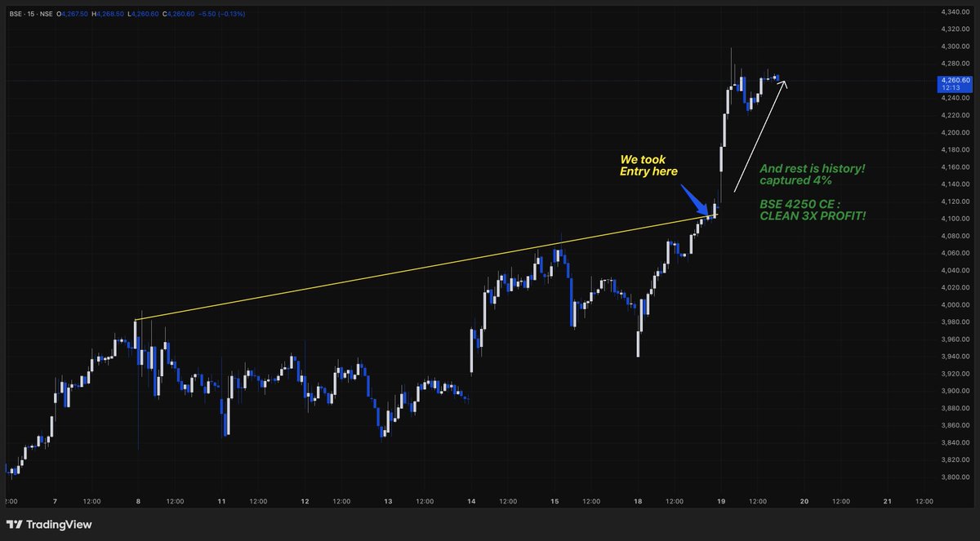Image resolution: width=980 pixels, height=541 pixels.
Task: Click the 4,140.00 price axis label
Action: point(954,184)
